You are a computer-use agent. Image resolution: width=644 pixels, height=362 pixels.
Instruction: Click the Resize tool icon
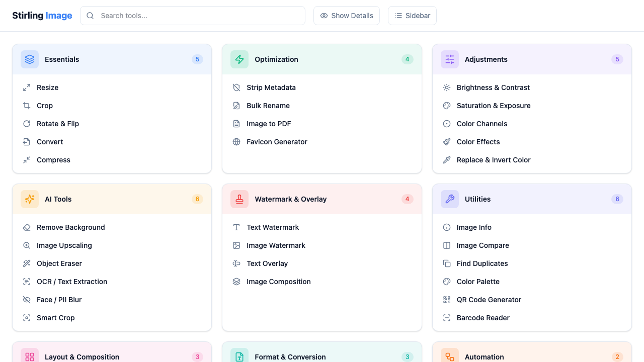click(x=27, y=87)
